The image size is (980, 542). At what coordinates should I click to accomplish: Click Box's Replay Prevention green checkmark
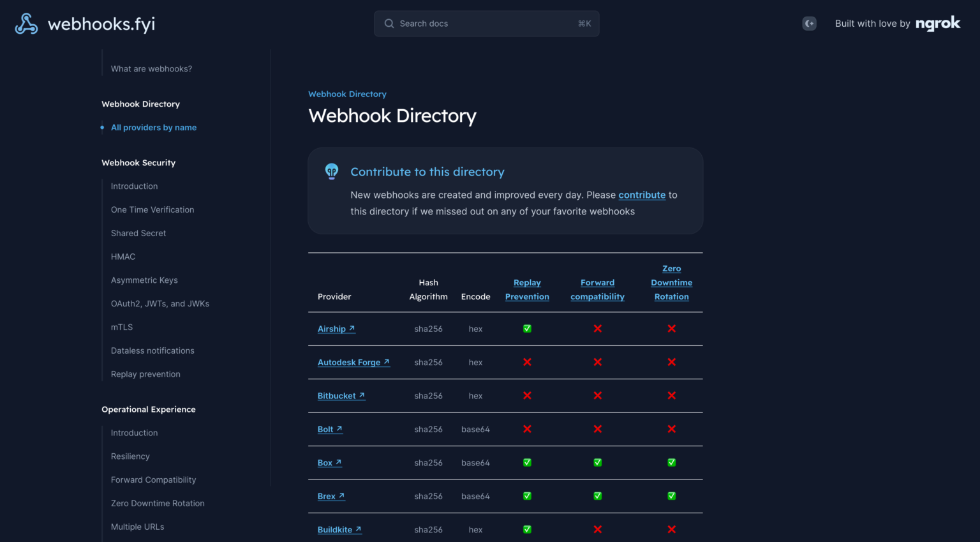pyautogui.click(x=527, y=462)
